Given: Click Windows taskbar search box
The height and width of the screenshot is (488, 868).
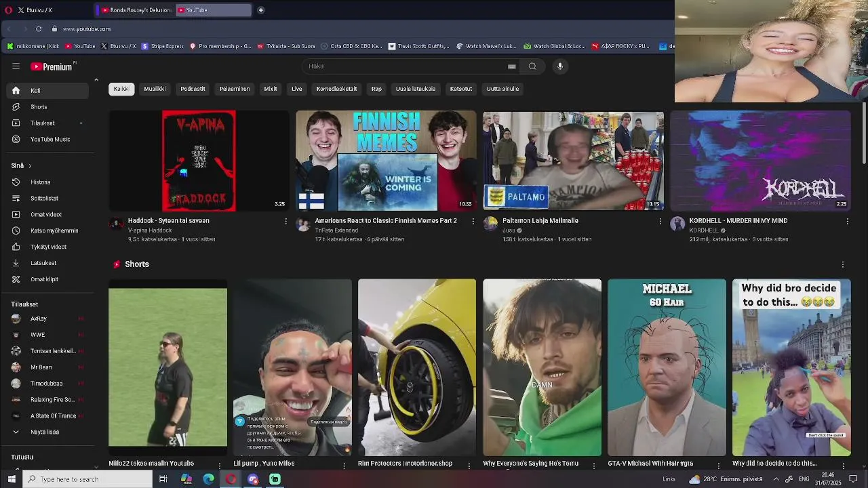Looking at the screenshot, I should point(89,479).
